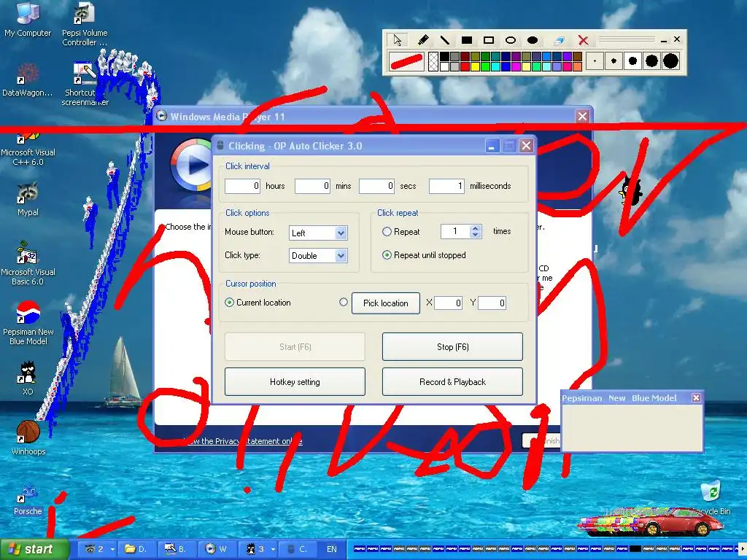Image resolution: width=747 pixels, height=560 pixels.
Task: Click the X coordinate field
Action: coord(449,303)
